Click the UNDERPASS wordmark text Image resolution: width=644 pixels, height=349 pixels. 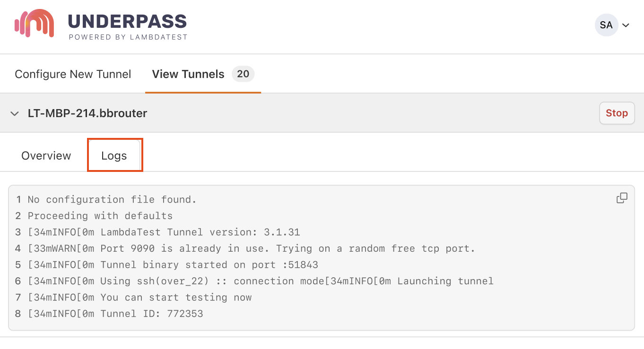pyautogui.click(x=128, y=21)
